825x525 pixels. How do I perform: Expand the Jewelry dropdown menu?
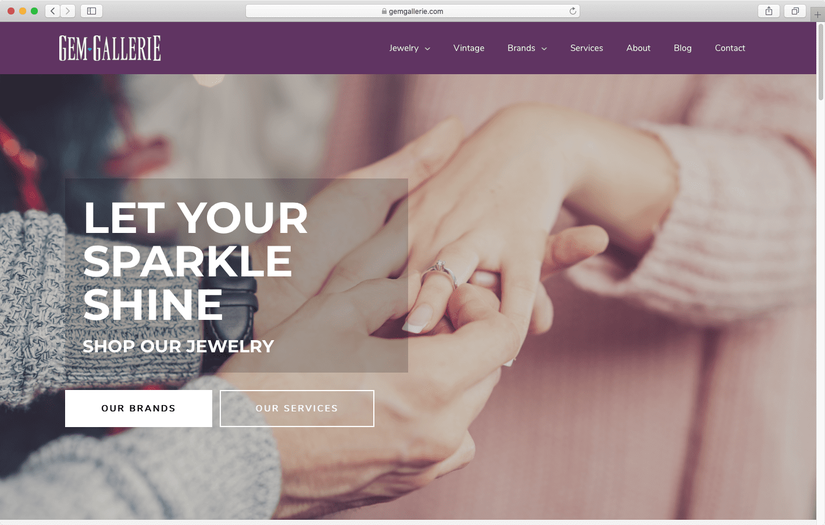coord(409,48)
